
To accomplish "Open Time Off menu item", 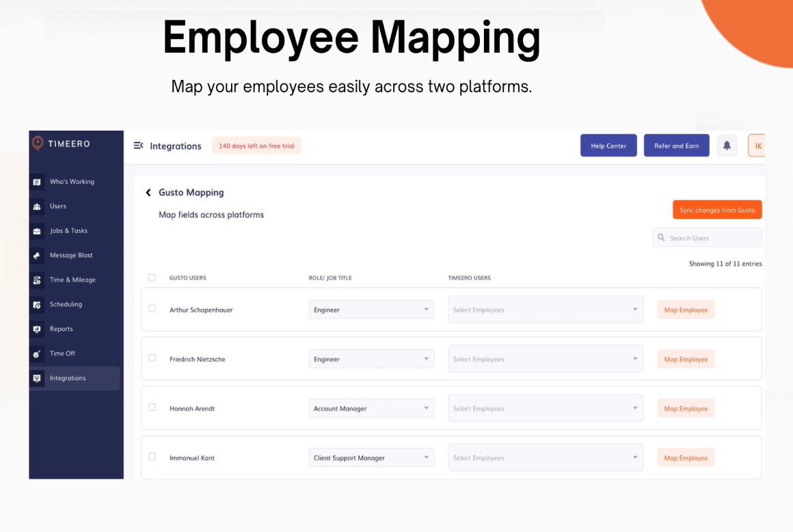I will pos(62,354).
